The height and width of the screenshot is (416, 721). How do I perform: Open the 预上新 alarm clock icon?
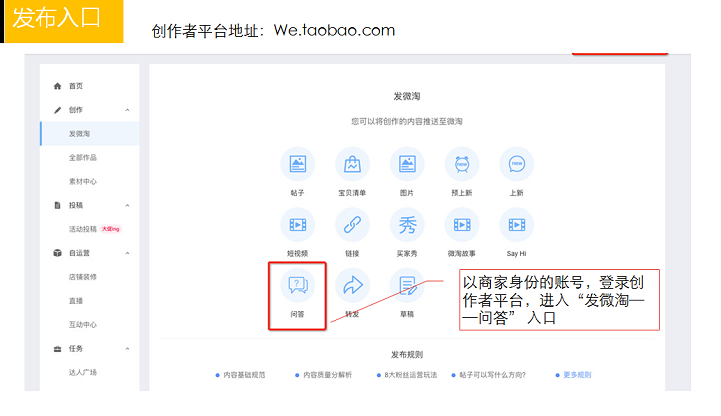point(462,164)
